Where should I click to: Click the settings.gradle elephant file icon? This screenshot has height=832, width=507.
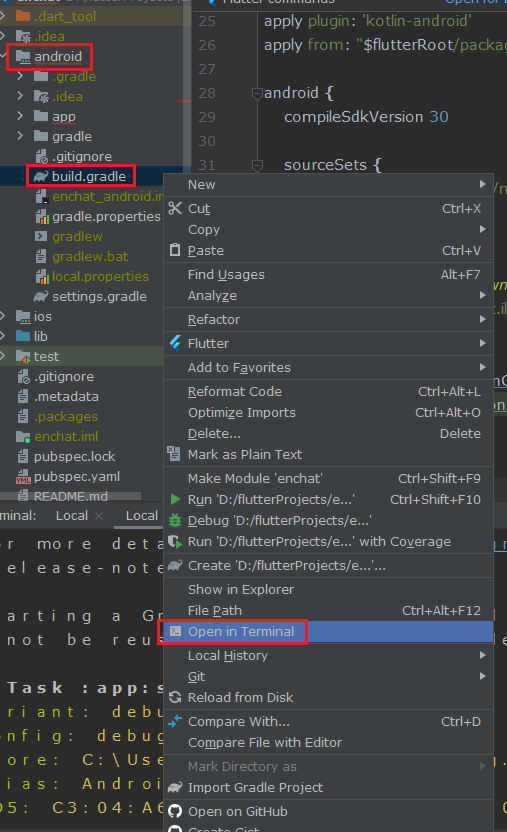[x=41, y=296]
